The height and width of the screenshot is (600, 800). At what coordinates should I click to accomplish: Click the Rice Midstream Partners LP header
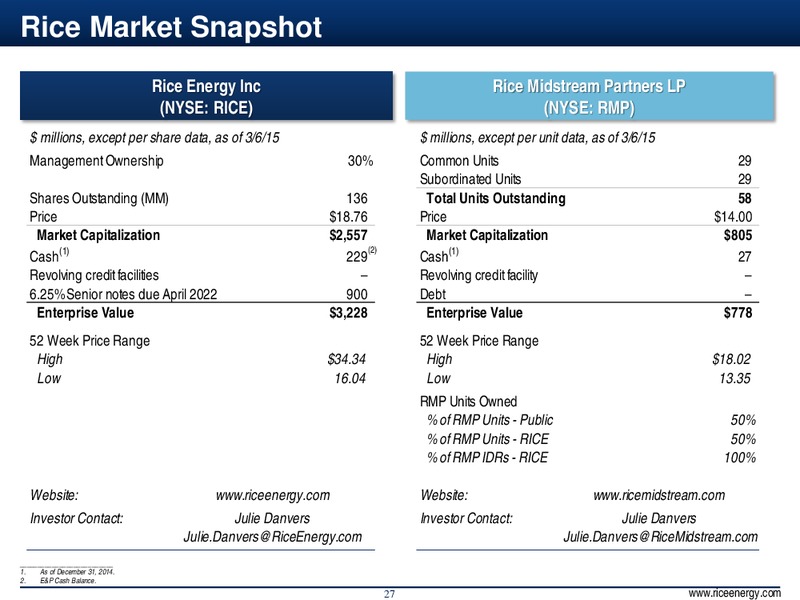pyautogui.click(x=589, y=96)
